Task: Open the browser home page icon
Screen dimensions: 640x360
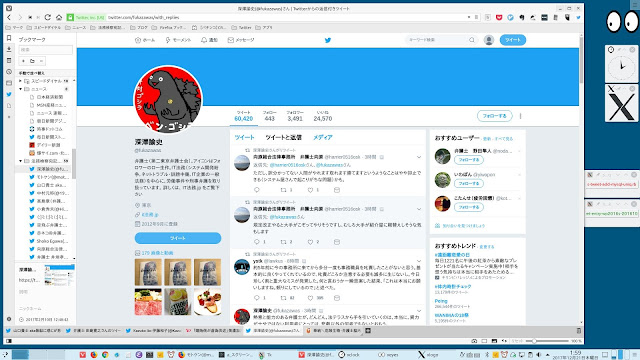Action: point(59,18)
